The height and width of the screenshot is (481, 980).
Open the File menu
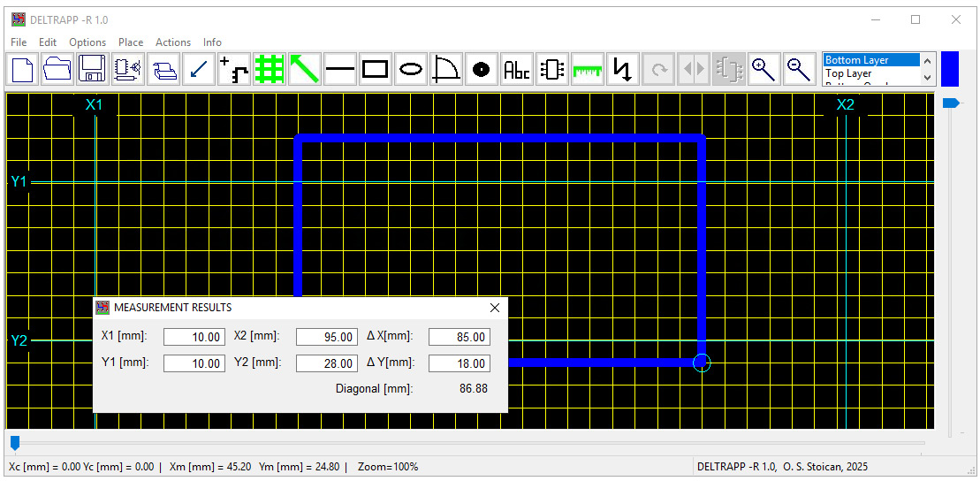(x=19, y=42)
